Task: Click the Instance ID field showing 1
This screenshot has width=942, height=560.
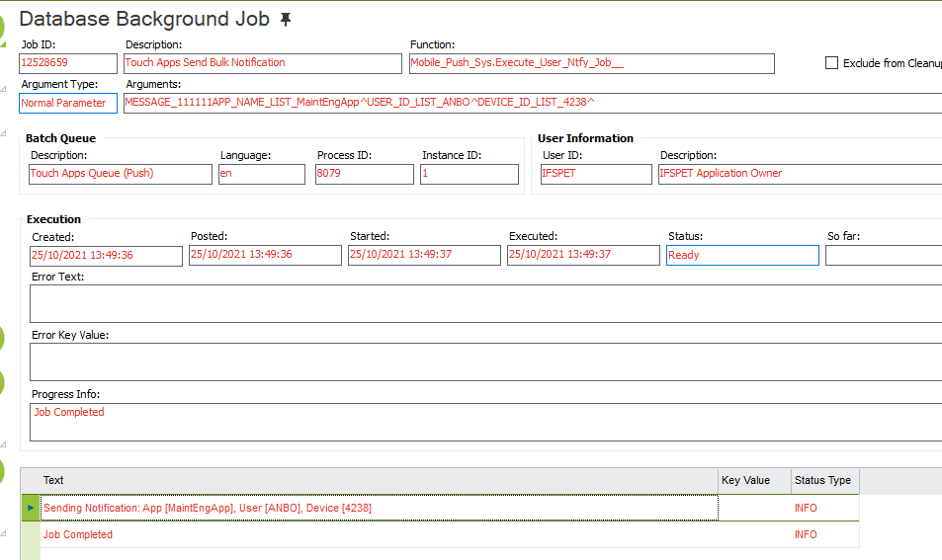Action: click(x=470, y=174)
